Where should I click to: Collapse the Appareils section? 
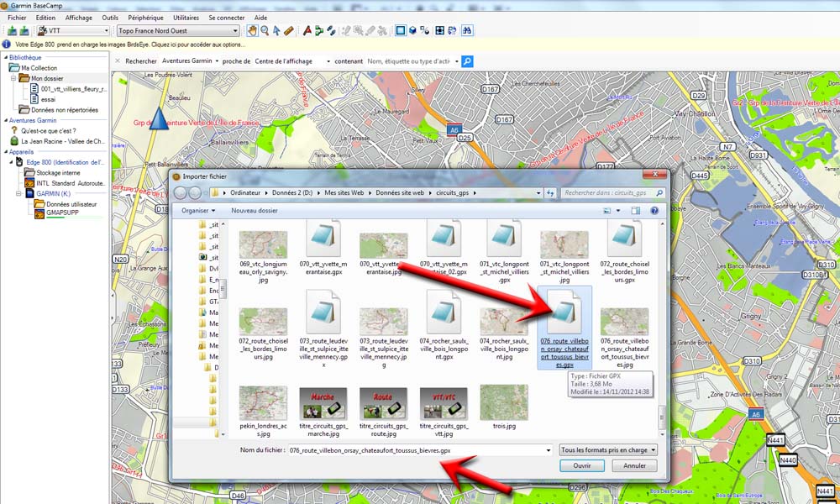point(6,152)
